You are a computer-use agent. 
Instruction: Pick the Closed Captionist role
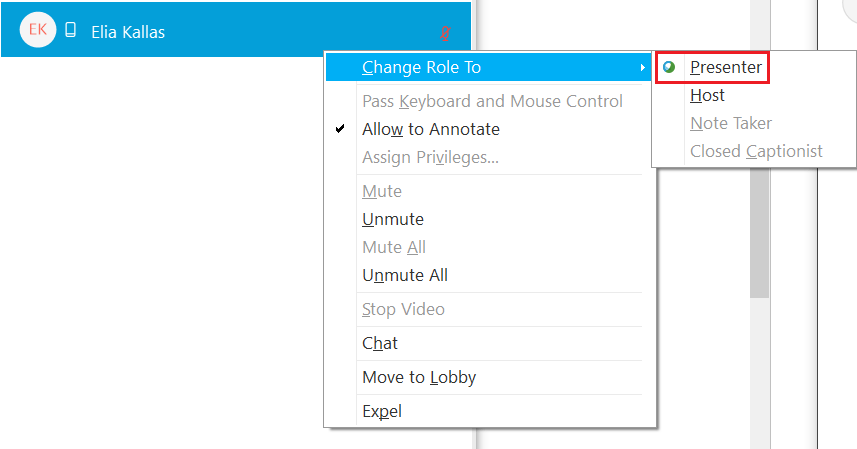(x=756, y=152)
